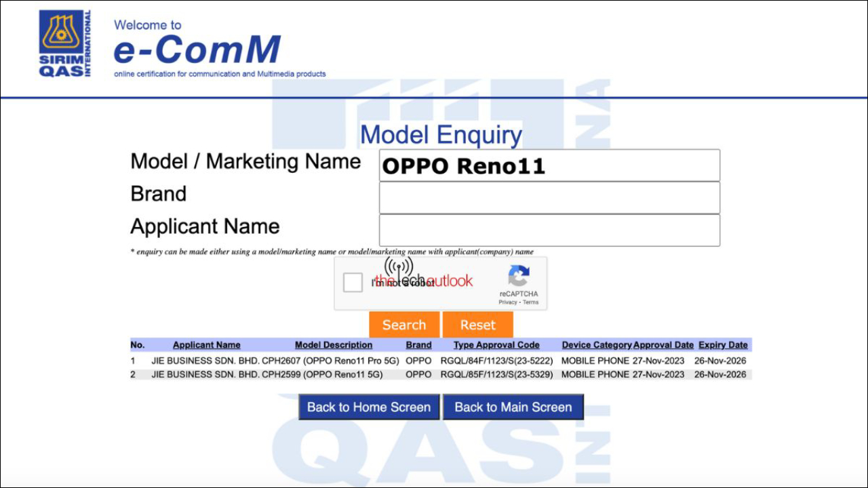The image size is (868, 488).
Task: Click the e-ComM title heading
Action: [197, 49]
